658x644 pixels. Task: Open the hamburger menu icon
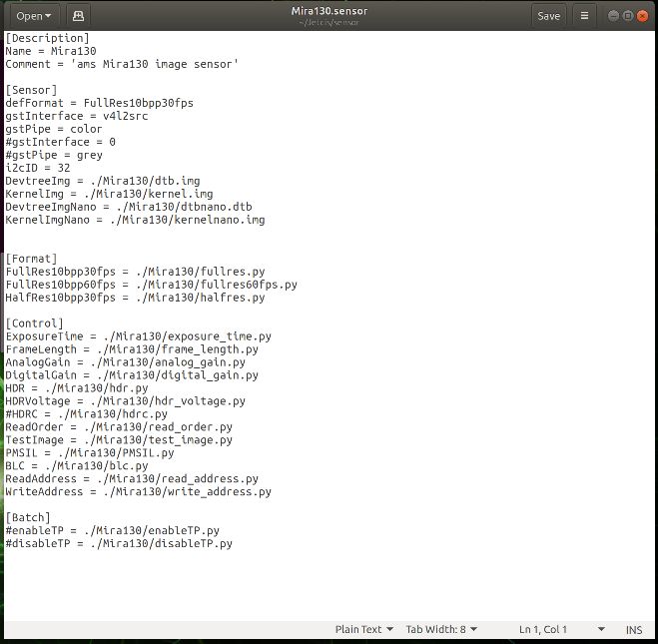tap(584, 16)
